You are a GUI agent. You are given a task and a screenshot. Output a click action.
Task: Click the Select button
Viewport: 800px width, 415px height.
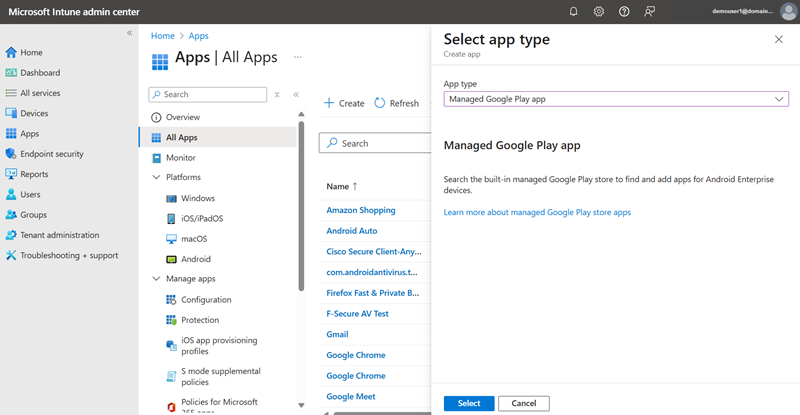point(469,403)
